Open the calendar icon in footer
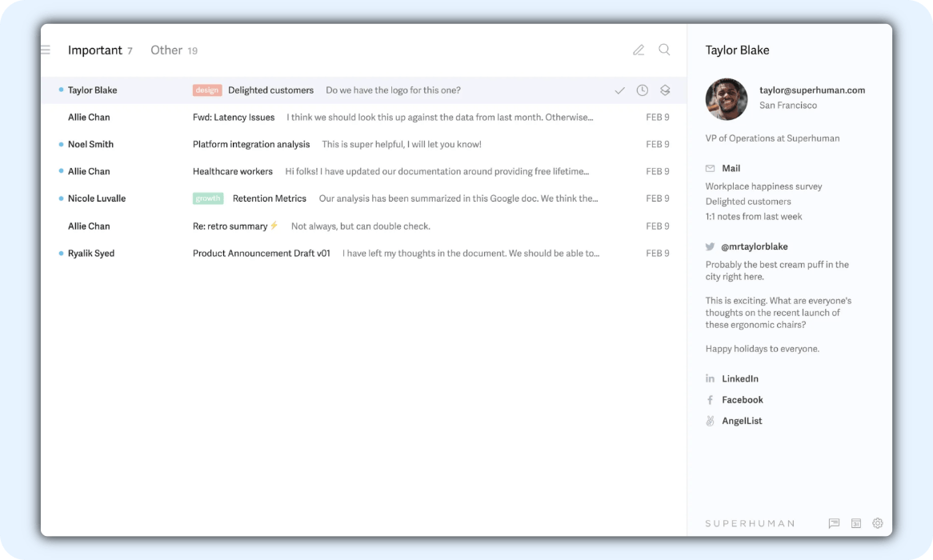This screenshot has height=560, width=933. coord(855,523)
